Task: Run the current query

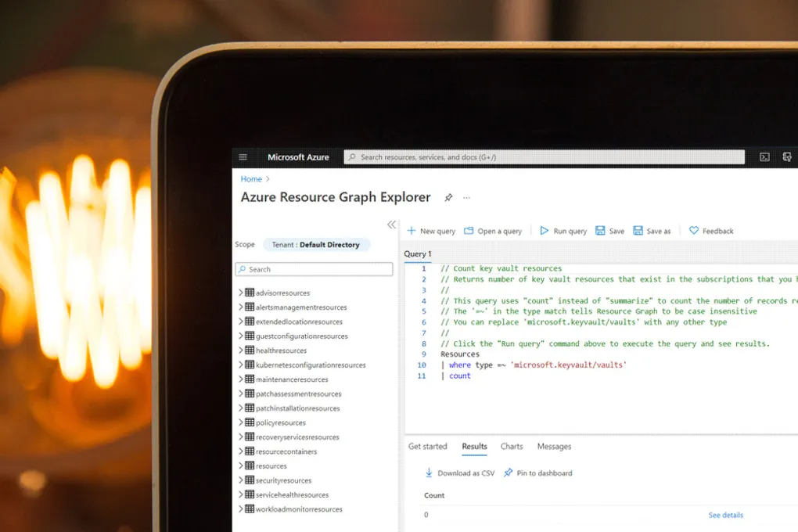Action: pyautogui.click(x=563, y=231)
